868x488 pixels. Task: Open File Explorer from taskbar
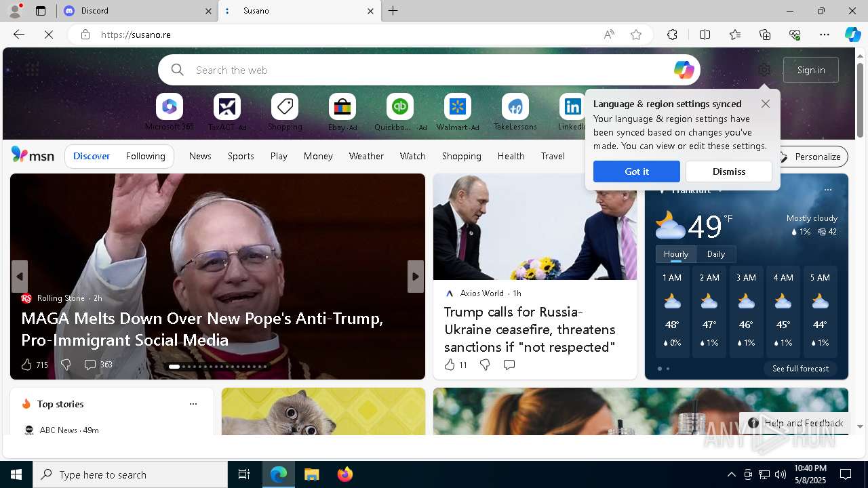tap(311, 474)
